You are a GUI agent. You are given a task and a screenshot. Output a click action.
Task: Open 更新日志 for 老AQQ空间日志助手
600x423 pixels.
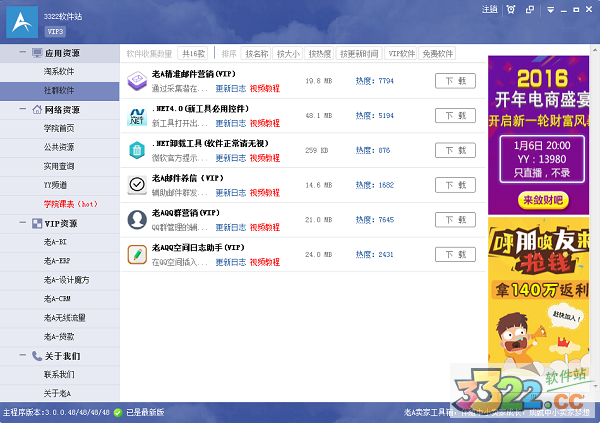[x=231, y=262]
